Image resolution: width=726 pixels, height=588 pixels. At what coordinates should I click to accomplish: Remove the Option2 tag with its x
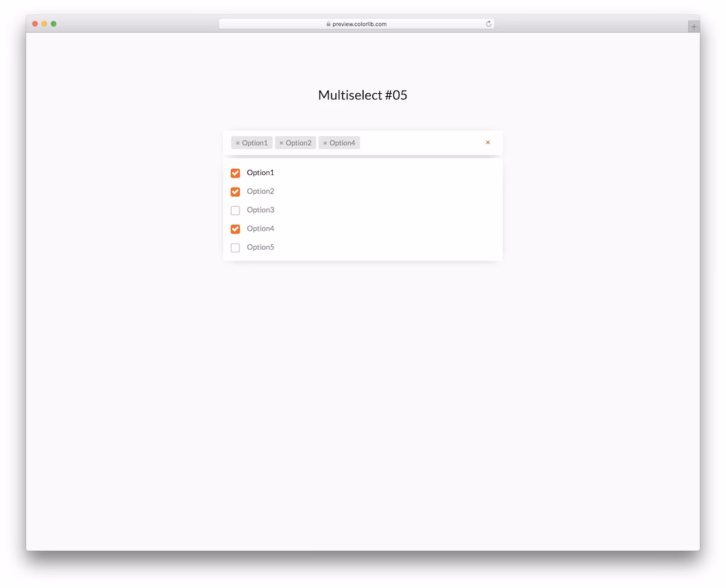tap(281, 143)
